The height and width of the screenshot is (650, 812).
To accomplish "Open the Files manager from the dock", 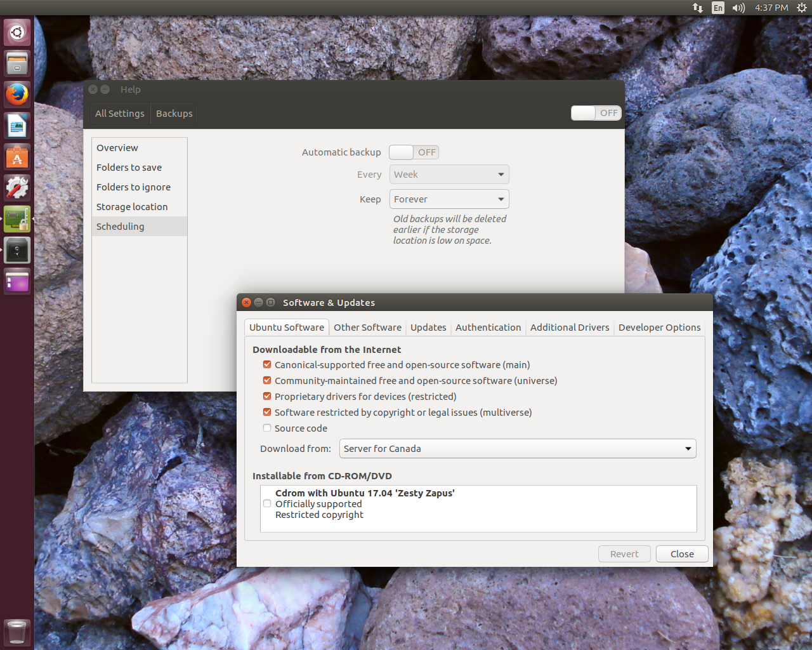I will (17, 63).
